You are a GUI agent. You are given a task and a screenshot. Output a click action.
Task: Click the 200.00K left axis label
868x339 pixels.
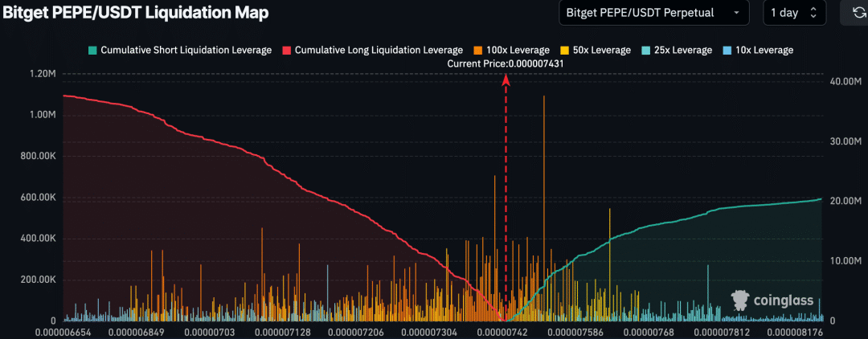[38, 280]
